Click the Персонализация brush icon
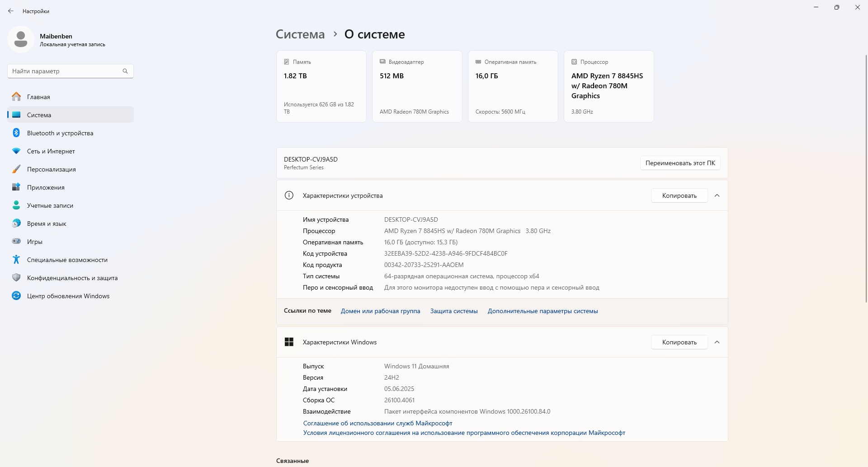868x467 pixels. [16, 169]
